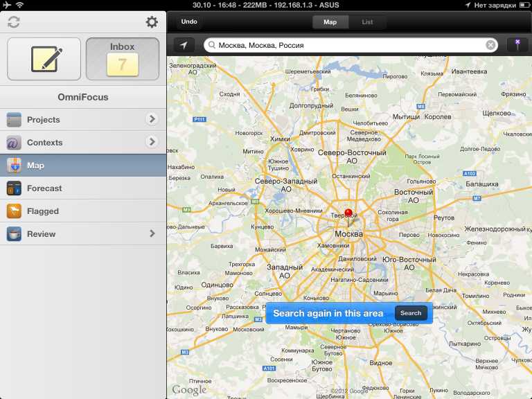
Task: Click the Кунцево label on the map
Action: click(x=263, y=227)
